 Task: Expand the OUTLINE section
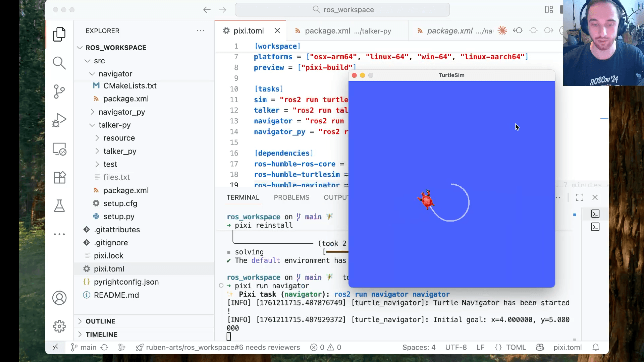(100, 321)
